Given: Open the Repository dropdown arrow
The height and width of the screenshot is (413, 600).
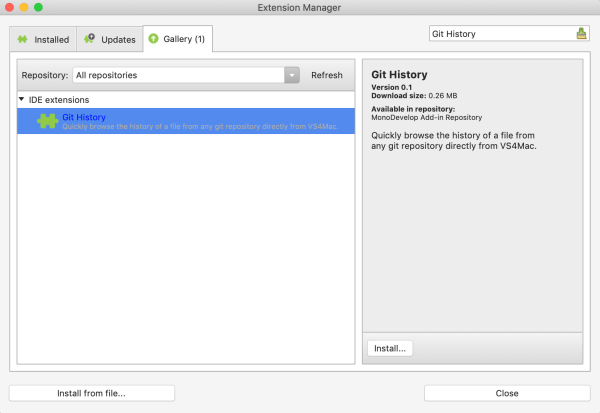Looking at the screenshot, I should pos(291,75).
